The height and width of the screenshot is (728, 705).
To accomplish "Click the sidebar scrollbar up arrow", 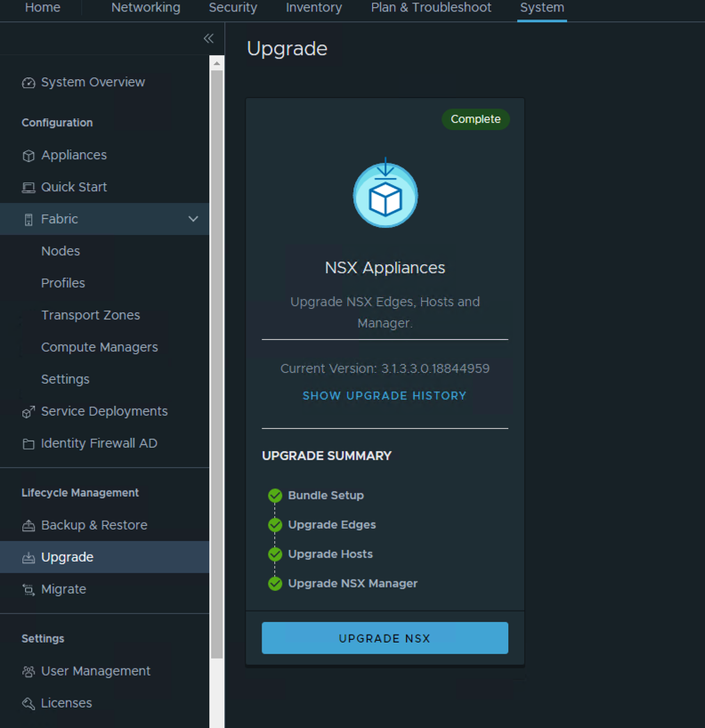I will pos(217,63).
